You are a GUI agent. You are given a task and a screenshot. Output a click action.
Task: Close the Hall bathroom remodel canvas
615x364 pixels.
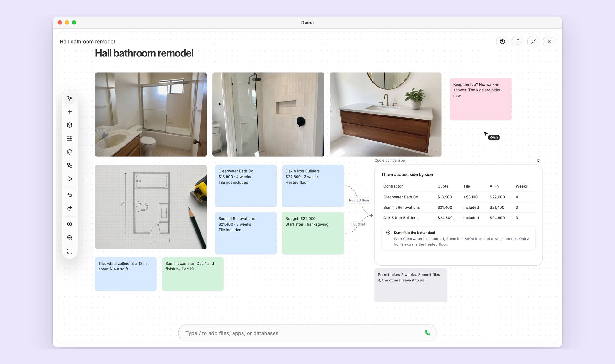coord(549,41)
